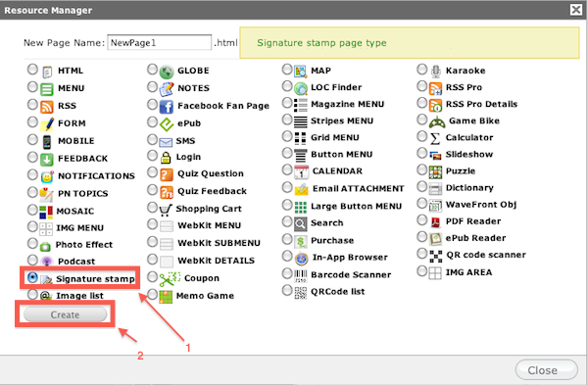Select the Image list radio button

click(x=32, y=294)
